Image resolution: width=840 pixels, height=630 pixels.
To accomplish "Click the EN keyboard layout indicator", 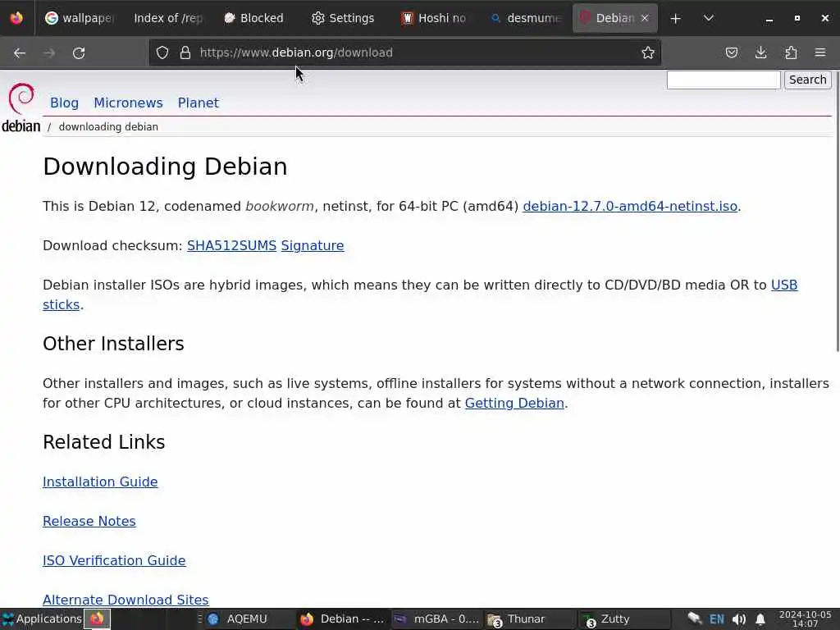I will [x=717, y=619].
